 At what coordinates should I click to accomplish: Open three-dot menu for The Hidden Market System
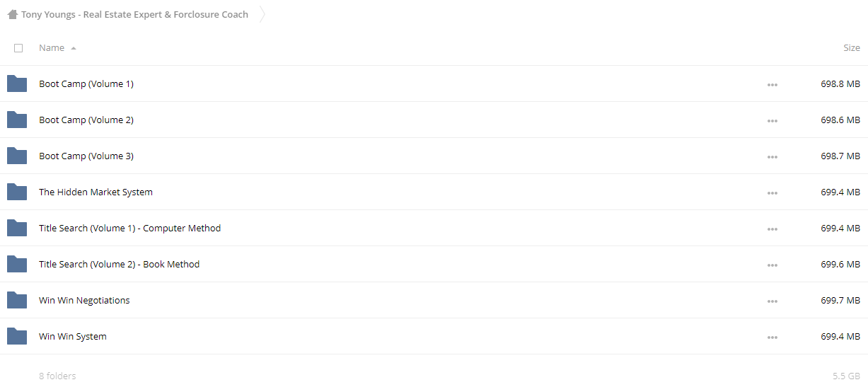pos(772,193)
